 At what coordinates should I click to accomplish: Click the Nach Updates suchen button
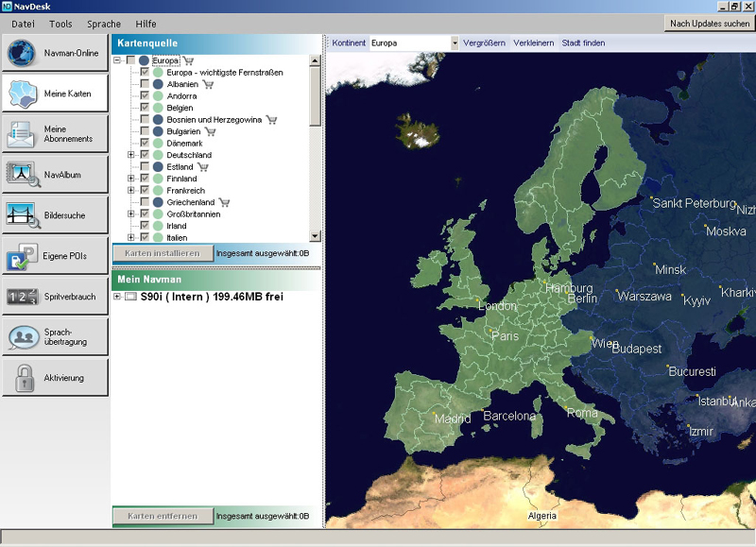[709, 23]
